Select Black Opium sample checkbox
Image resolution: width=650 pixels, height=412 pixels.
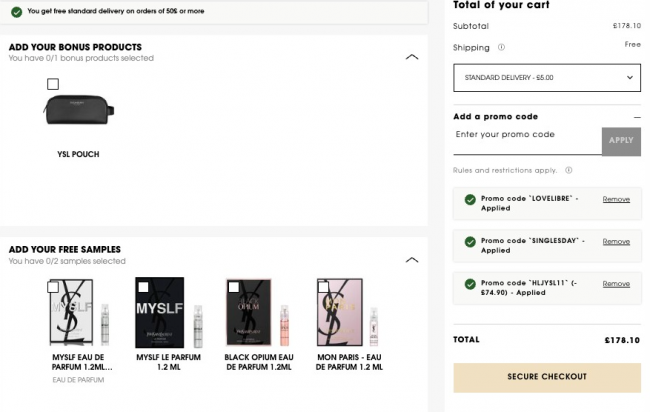click(x=233, y=287)
